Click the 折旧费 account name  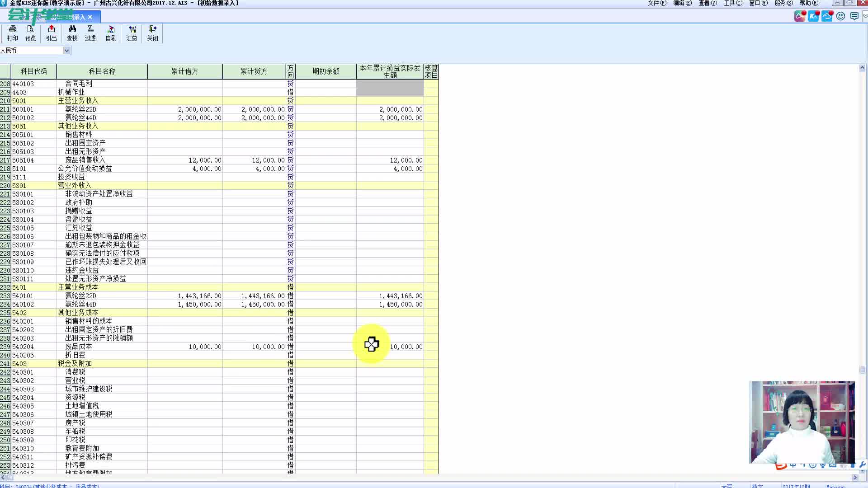75,355
